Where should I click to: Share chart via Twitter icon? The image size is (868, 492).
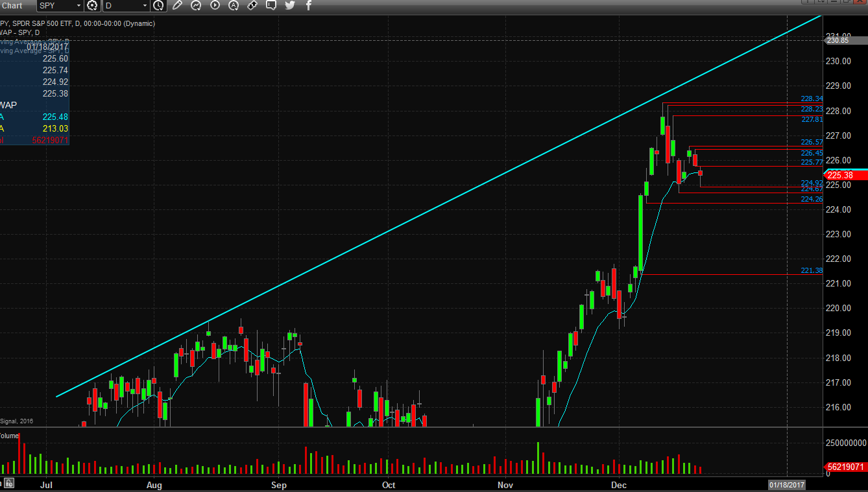(x=290, y=6)
